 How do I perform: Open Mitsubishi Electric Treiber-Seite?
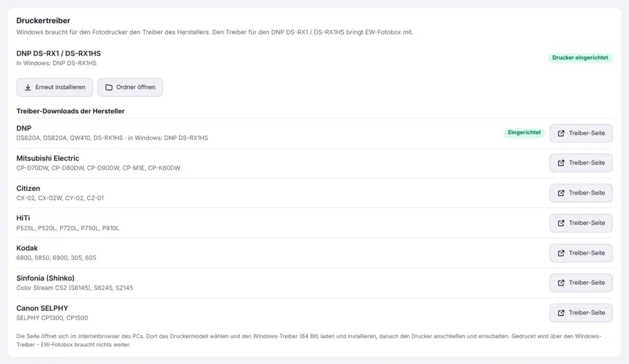(x=581, y=163)
